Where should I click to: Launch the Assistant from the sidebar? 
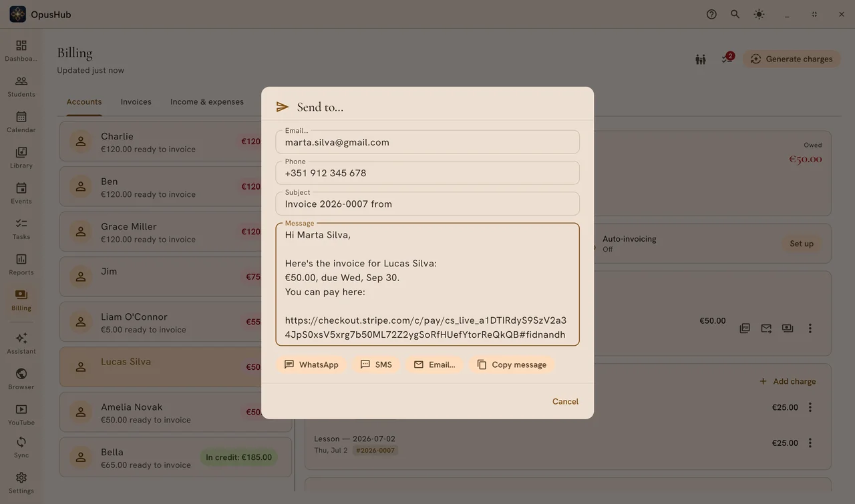coord(21,343)
